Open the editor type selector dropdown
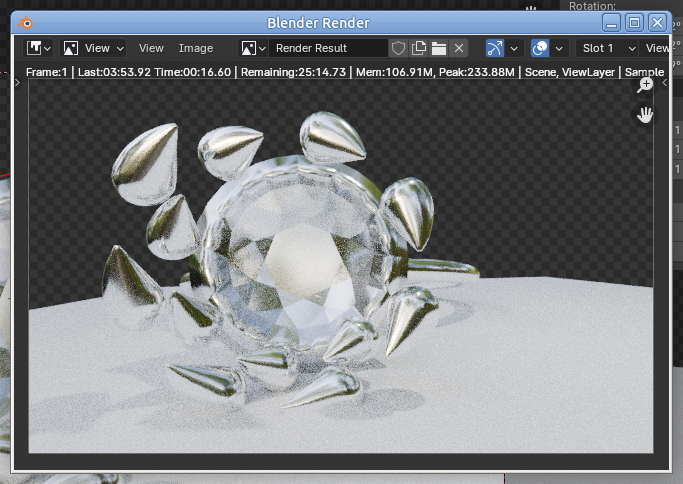The image size is (683, 484). pos(39,48)
